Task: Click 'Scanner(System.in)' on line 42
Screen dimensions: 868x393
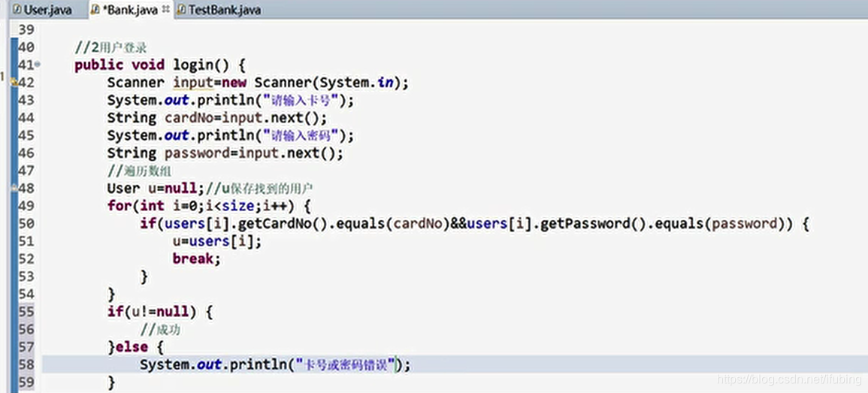Action: pyautogui.click(x=329, y=83)
